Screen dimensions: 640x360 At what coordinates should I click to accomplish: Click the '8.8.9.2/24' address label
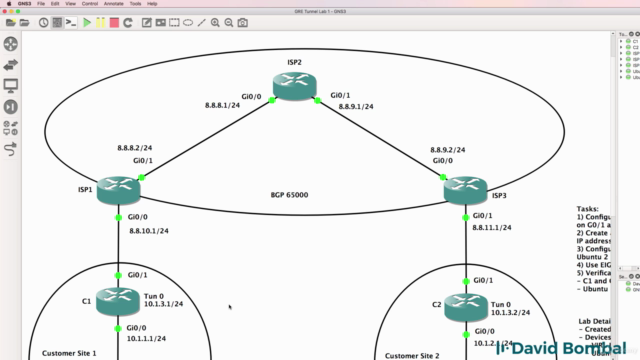click(448, 150)
